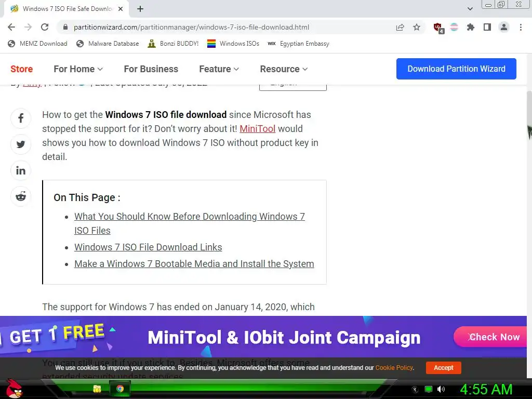Close the Windows 7 ISO File tab
Image resolution: width=532 pixels, height=399 pixels.
(x=121, y=9)
